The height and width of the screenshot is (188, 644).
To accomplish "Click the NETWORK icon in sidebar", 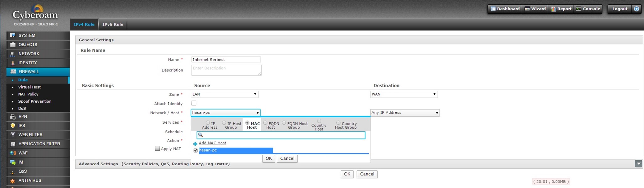I will (x=13, y=54).
